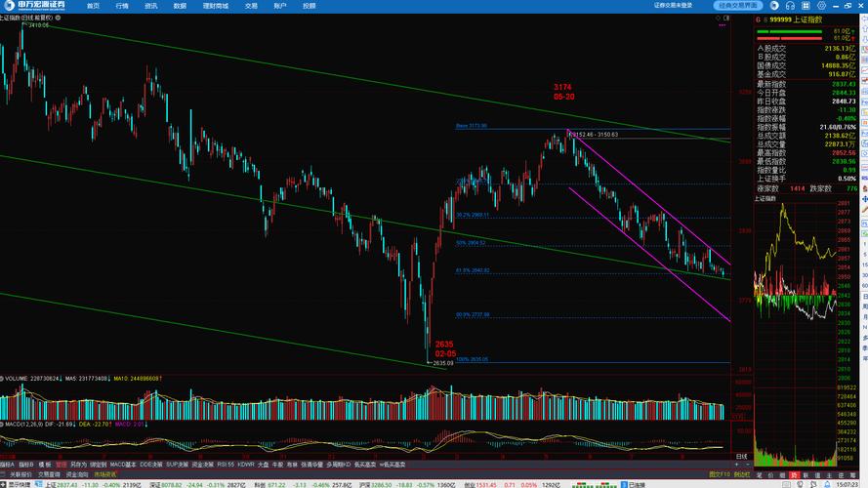Click the red G badge beside code 999999
The image size is (868, 488).
pos(757,20)
